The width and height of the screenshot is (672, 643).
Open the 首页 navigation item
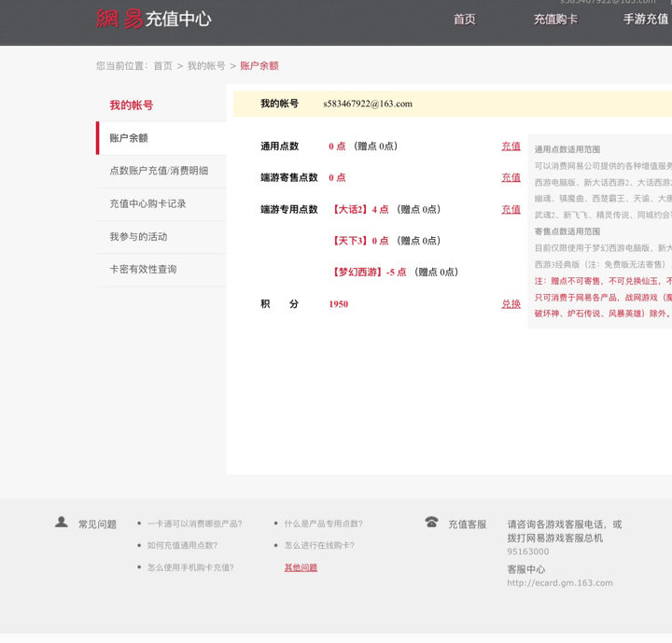465,20
